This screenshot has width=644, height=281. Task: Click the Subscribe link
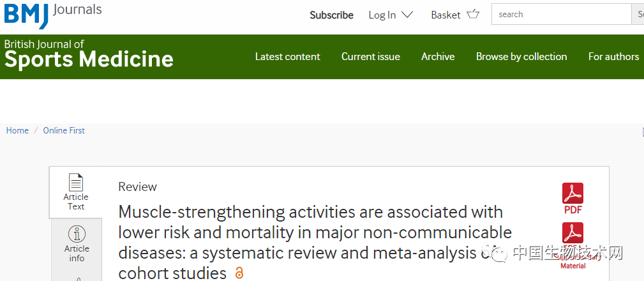[331, 15]
